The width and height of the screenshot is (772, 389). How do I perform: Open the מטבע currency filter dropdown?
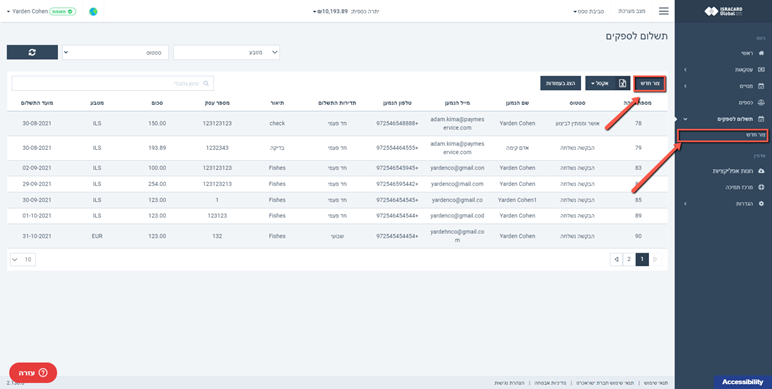coord(226,52)
